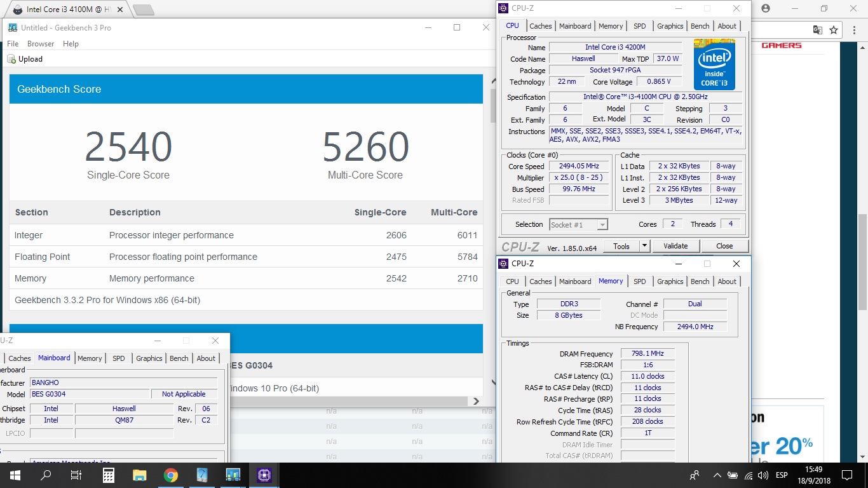The width and height of the screenshot is (868, 488).
Task: Open the Wi-Fi network icon in tray
Action: click(x=749, y=475)
